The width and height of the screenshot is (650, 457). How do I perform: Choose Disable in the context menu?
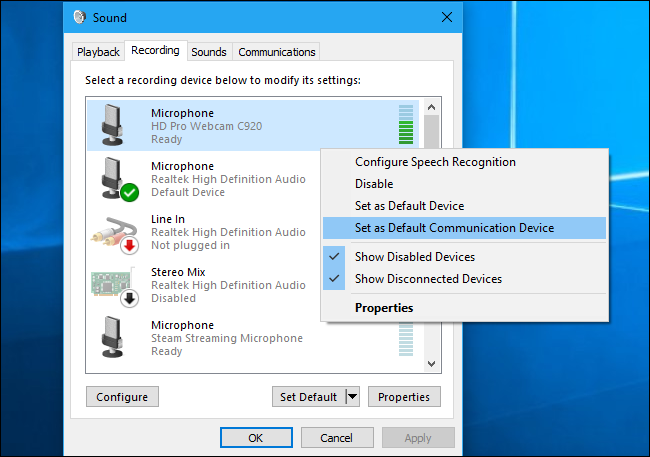(374, 184)
